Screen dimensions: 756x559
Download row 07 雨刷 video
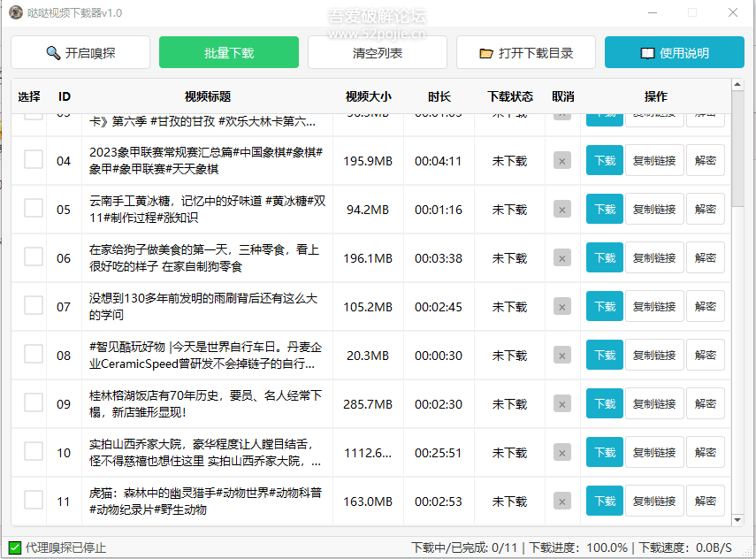point(605,306)
